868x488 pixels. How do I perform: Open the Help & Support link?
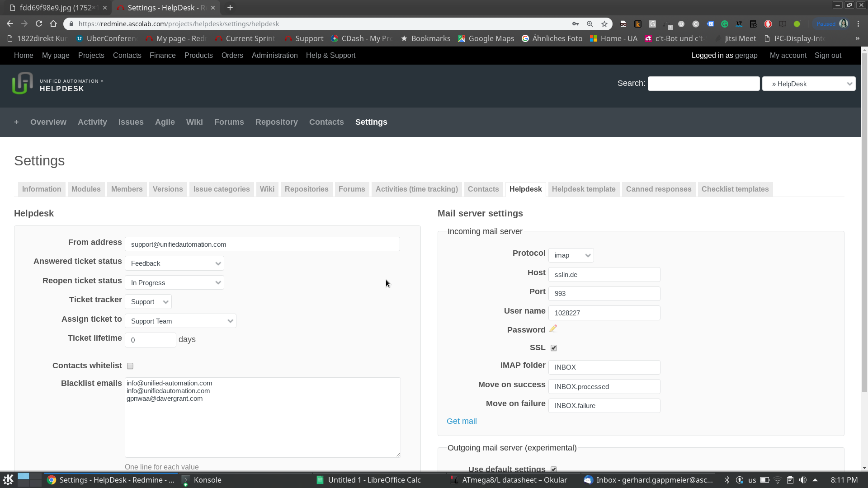[330, 55]
